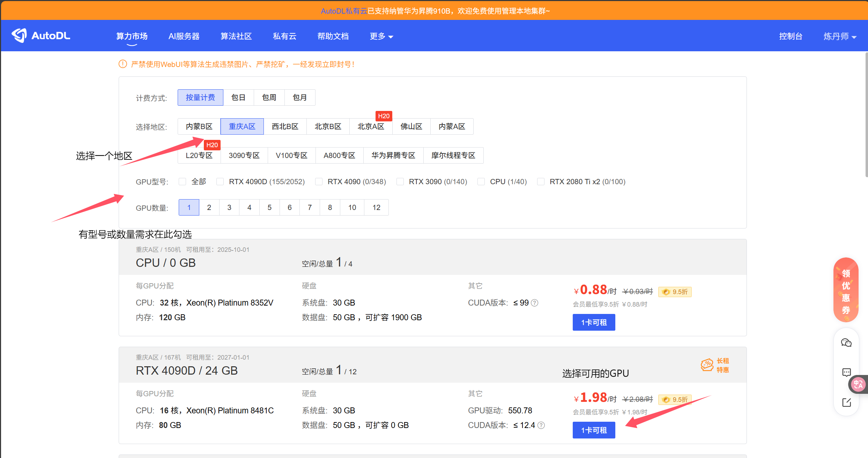Check the RTX 4090D GPU checkbox
Screen dimensions: 868x458
220,182
